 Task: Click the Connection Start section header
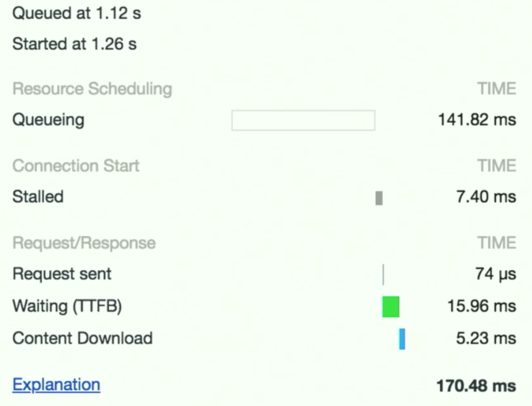point(76,166)
